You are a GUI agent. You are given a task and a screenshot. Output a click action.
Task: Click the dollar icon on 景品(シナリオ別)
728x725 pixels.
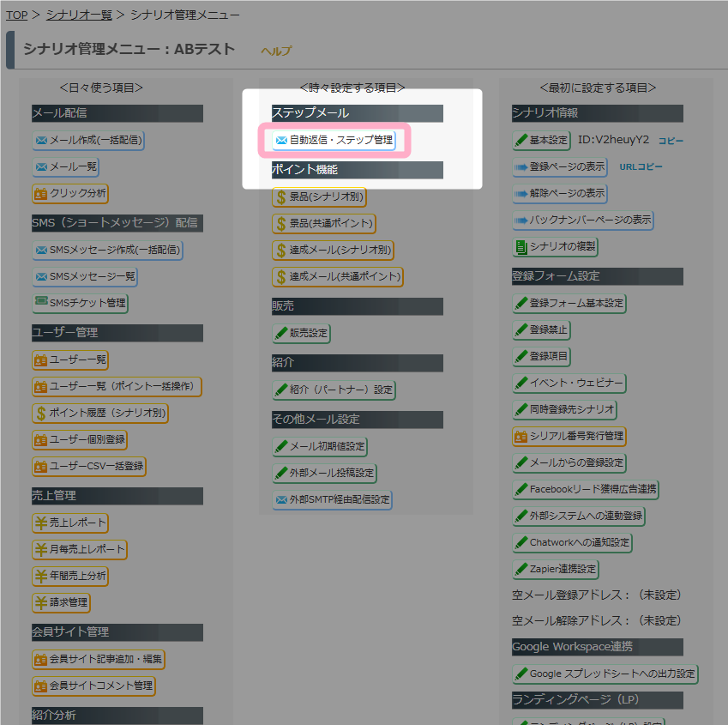point(281,197)
